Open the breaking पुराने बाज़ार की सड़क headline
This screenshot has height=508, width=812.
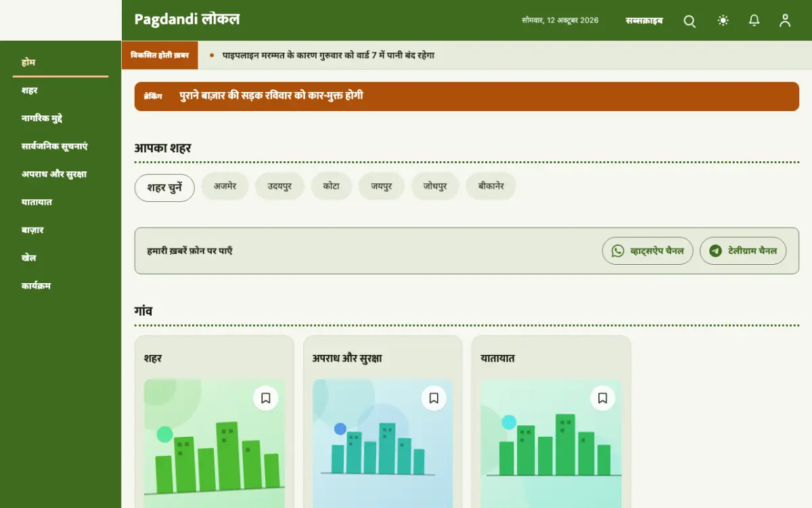coord(271,96)
